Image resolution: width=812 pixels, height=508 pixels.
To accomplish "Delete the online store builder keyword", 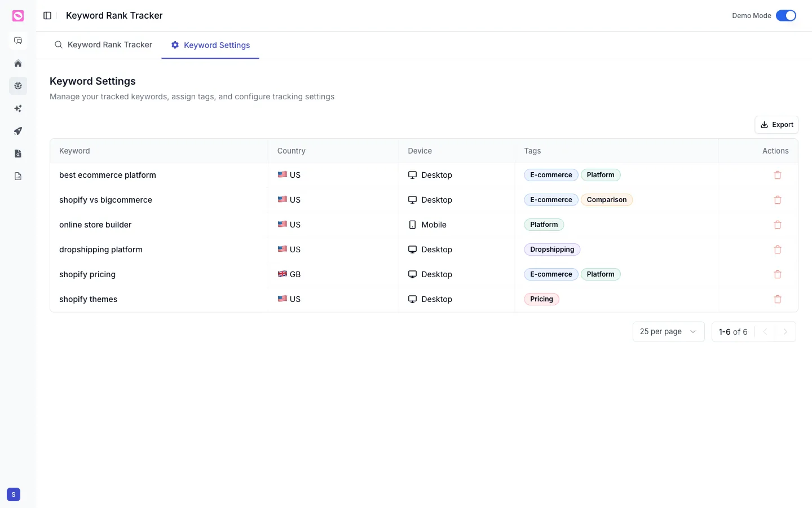I will click(778, 225).
